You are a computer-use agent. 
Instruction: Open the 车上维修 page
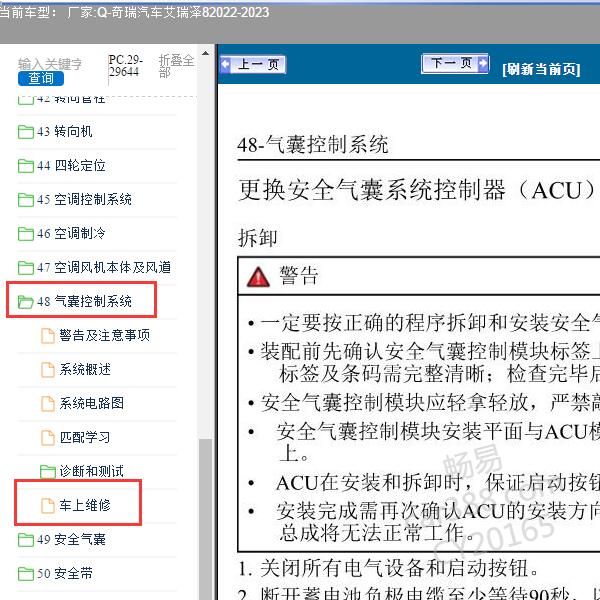point(85,505)
